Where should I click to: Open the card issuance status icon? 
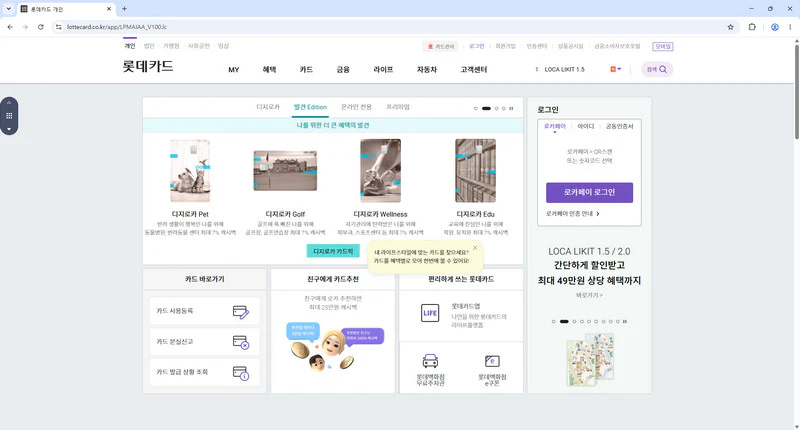tap(240, 373)
